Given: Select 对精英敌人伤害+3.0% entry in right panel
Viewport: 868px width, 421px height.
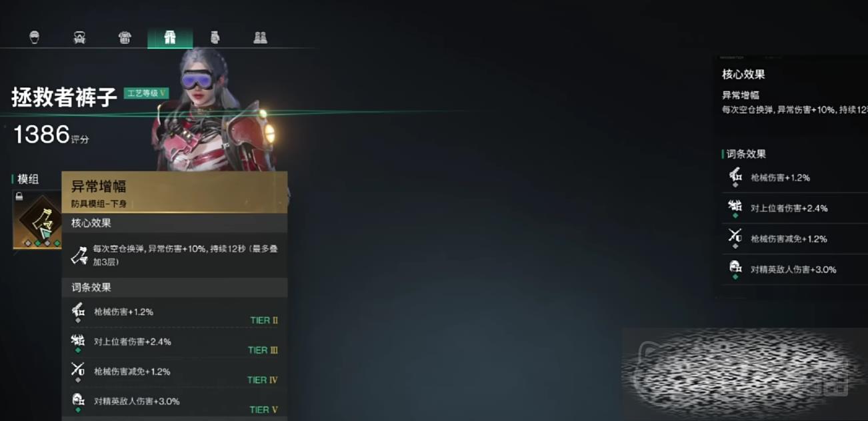Looking at the screenshot, I should tap(795, 270).
